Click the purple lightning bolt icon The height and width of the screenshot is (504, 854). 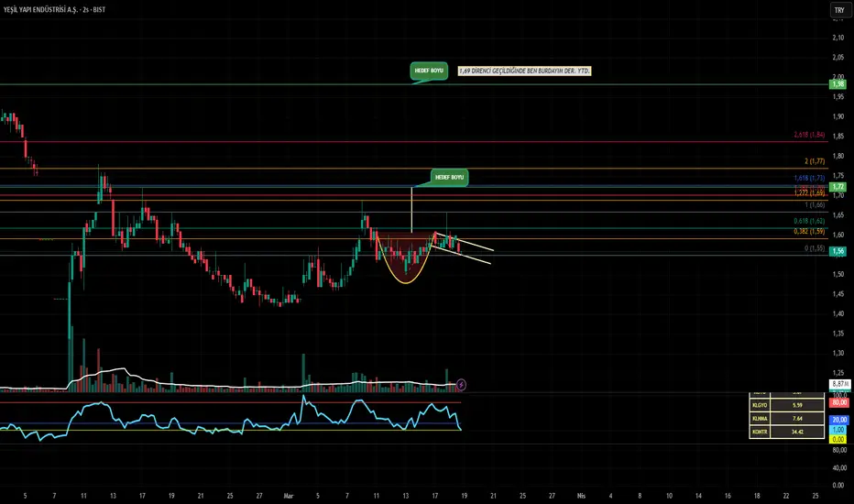(461, 385)
